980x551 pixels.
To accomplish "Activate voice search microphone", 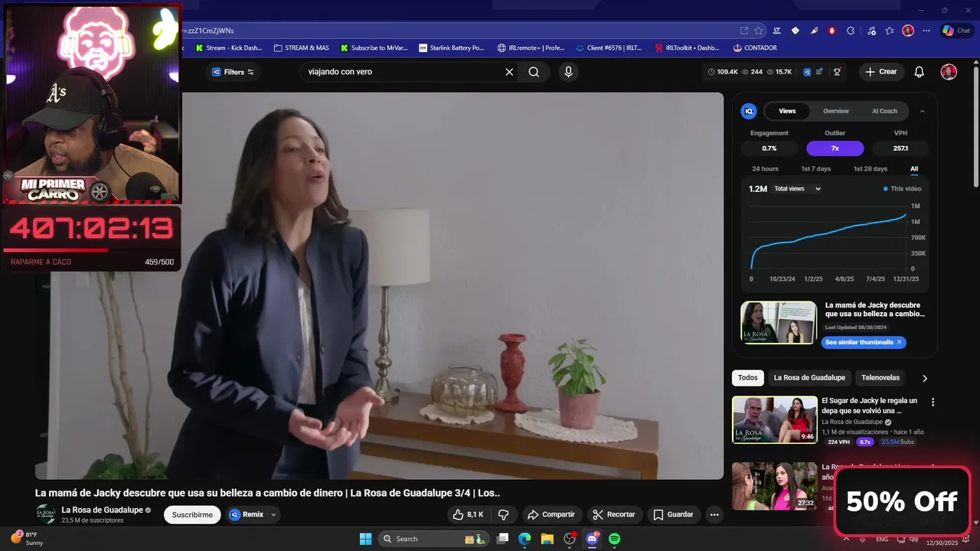I will pyautogui.click(x=567, y=72).
